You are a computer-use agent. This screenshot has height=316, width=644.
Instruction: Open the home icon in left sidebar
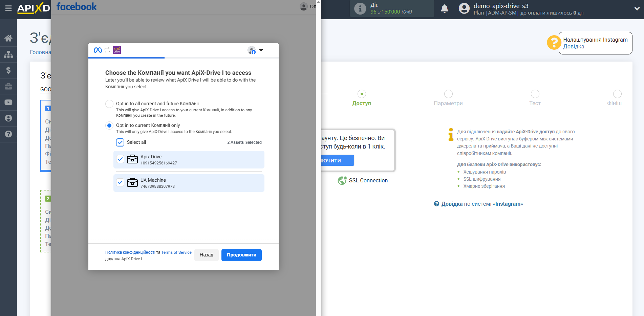coord(8,38)
